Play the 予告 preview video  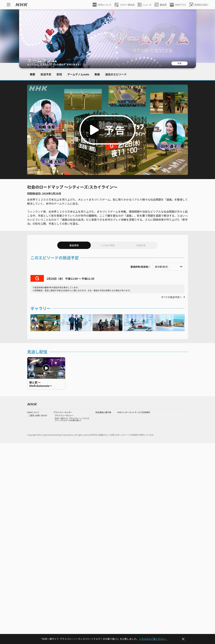(x=107, y=130)
